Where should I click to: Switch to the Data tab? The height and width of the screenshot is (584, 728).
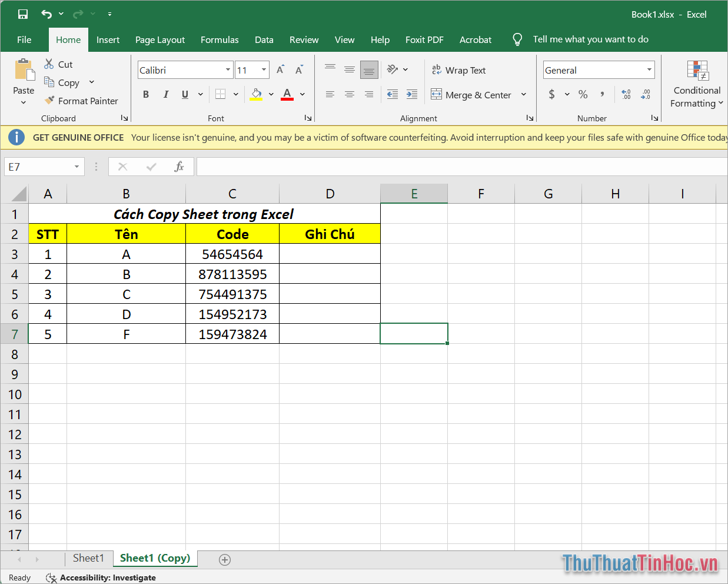click(x=264, y=39)
